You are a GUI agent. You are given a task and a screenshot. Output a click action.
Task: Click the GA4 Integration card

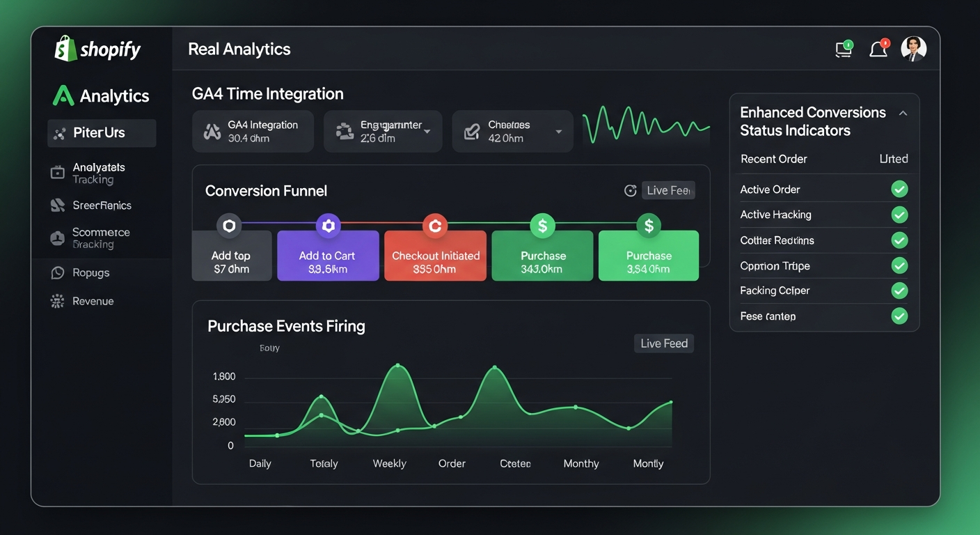253,132
